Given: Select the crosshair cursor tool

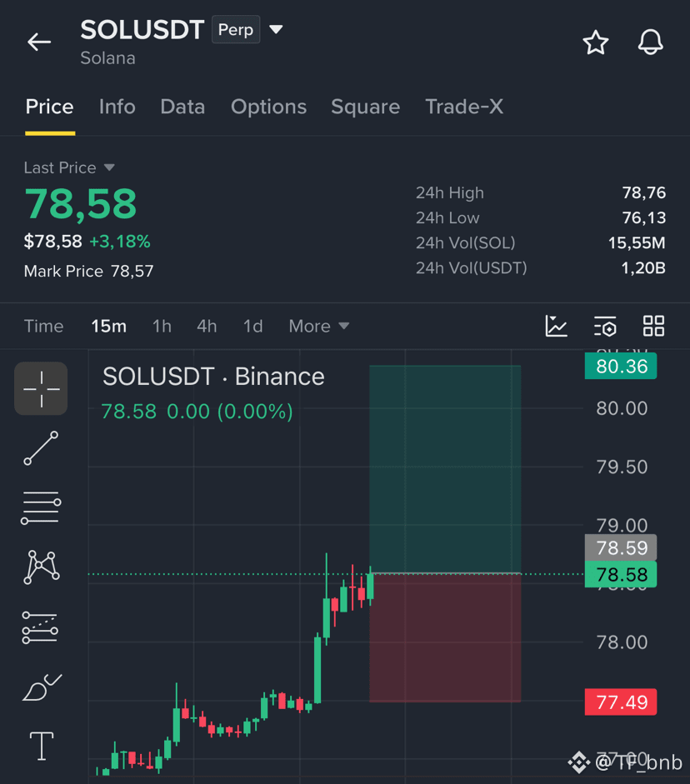Looking at the screenshot, I should 41,388.
